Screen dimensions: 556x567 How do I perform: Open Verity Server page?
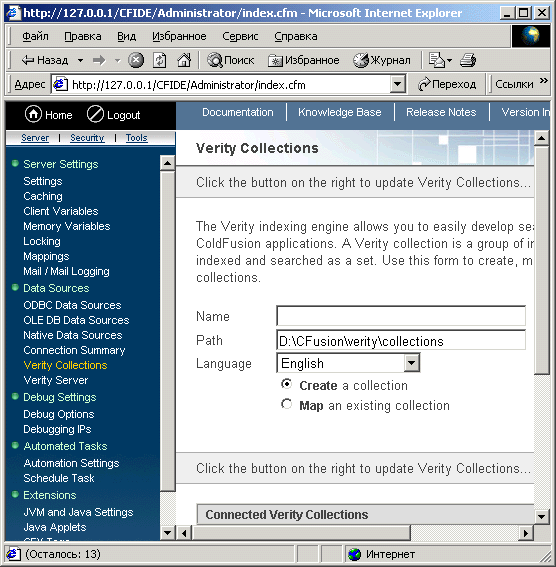[56, 380]
